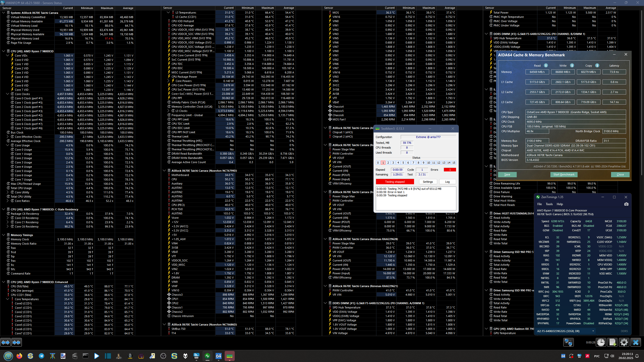Screen dimensions: 644x362
Task: Click OBS Studio icon in the taskbar
Action: [163, 356]
